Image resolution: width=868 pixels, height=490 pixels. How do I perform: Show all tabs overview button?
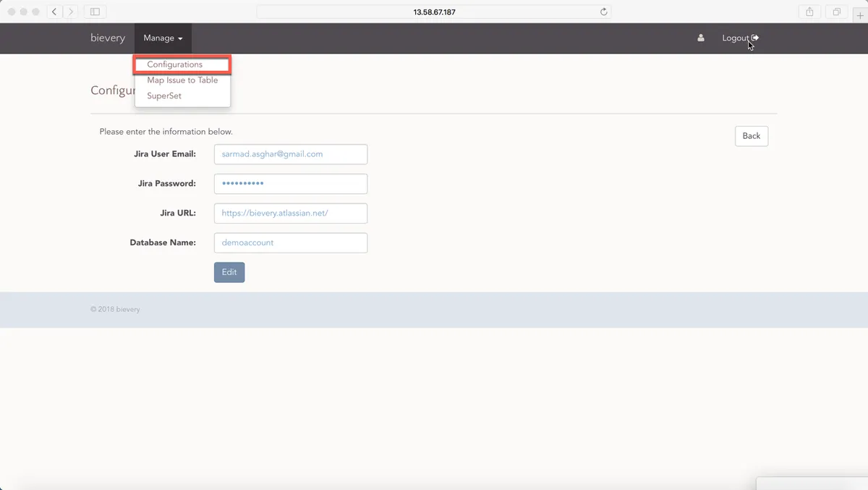(x=836, y=12)
